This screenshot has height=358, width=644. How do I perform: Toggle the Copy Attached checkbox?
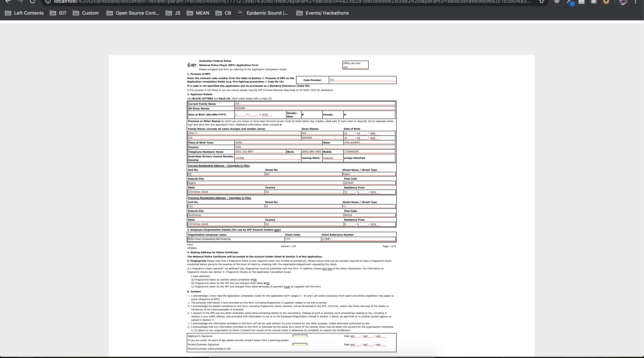click(x=345, y=158)
